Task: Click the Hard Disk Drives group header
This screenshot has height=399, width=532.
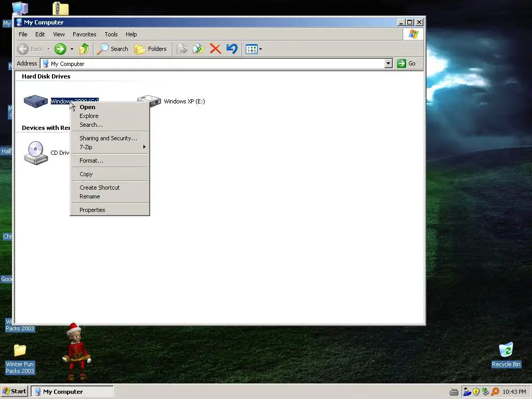Action: [x=46, y=76]
